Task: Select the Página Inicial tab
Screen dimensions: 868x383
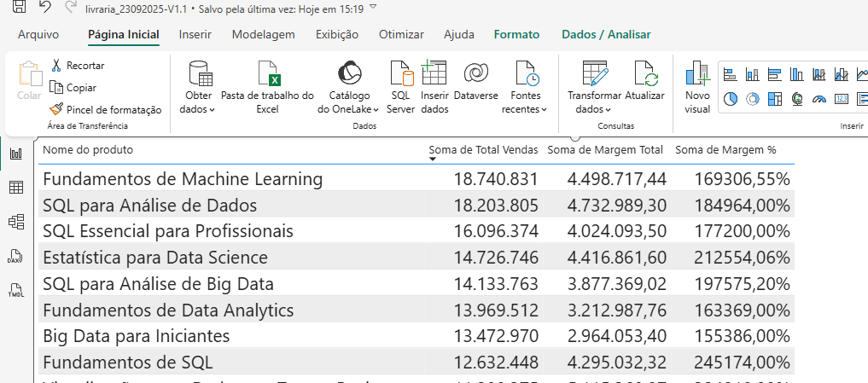Action: [x=124, y=34]
